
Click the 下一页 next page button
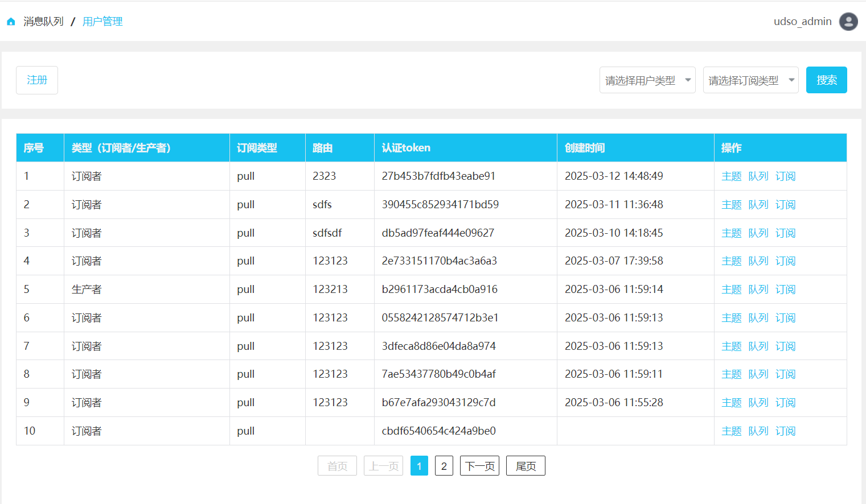[x=479, y=466]
